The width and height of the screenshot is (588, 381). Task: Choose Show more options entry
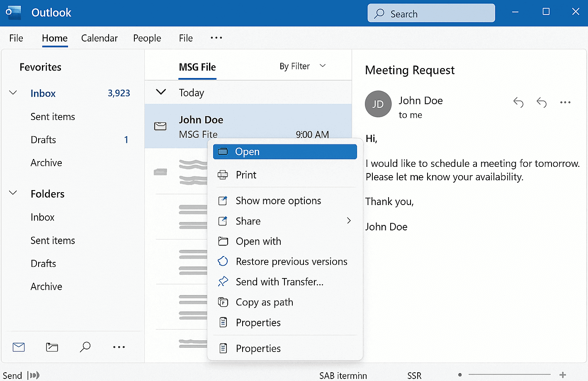[285, 200]
